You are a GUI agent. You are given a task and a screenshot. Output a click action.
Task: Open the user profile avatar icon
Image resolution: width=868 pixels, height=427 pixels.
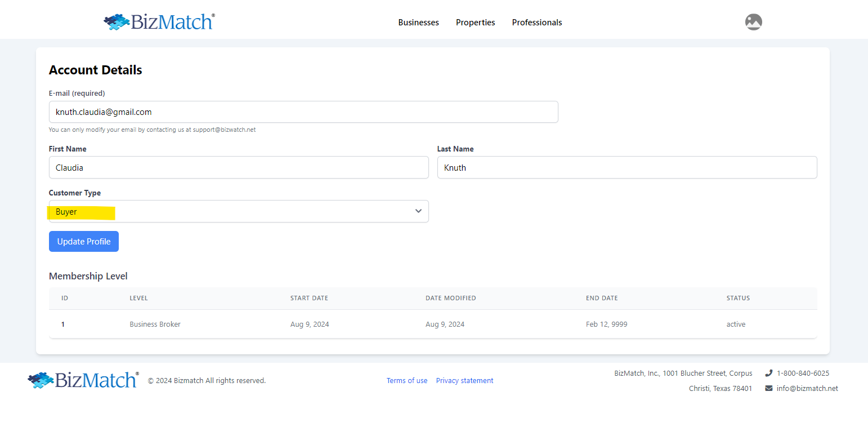click(753, 22)
